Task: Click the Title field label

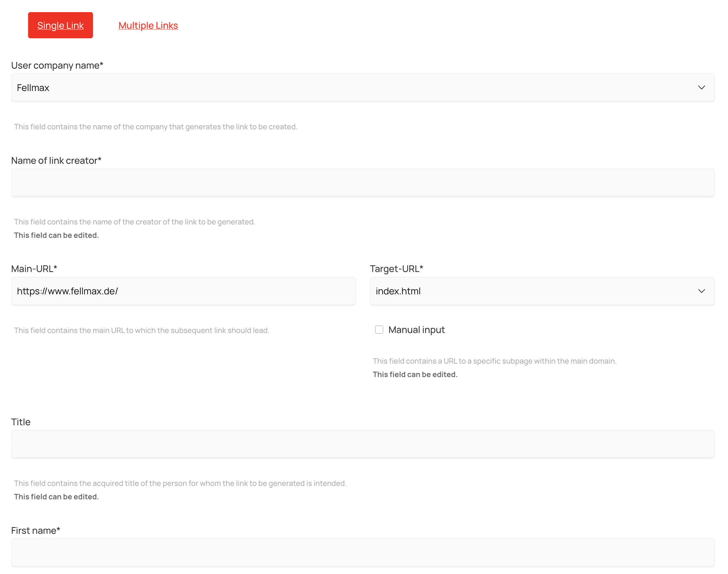Action: [21, 422]
